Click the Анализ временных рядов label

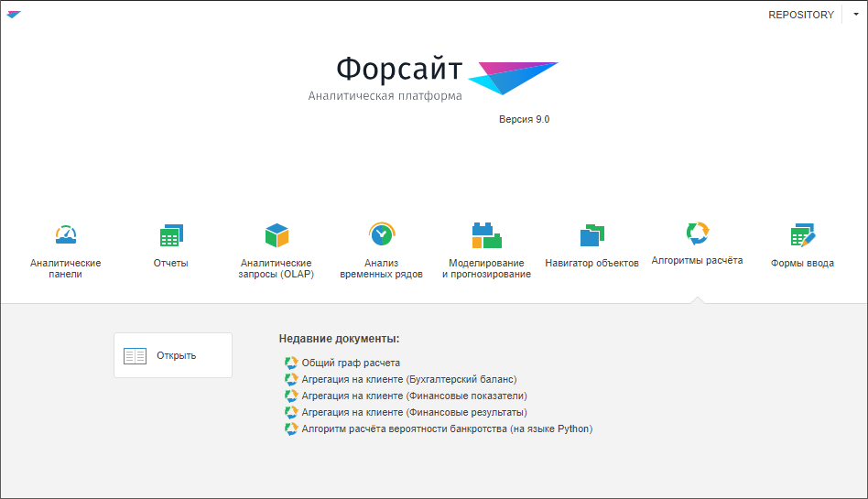pyautogui.click(x=382, y=268)
